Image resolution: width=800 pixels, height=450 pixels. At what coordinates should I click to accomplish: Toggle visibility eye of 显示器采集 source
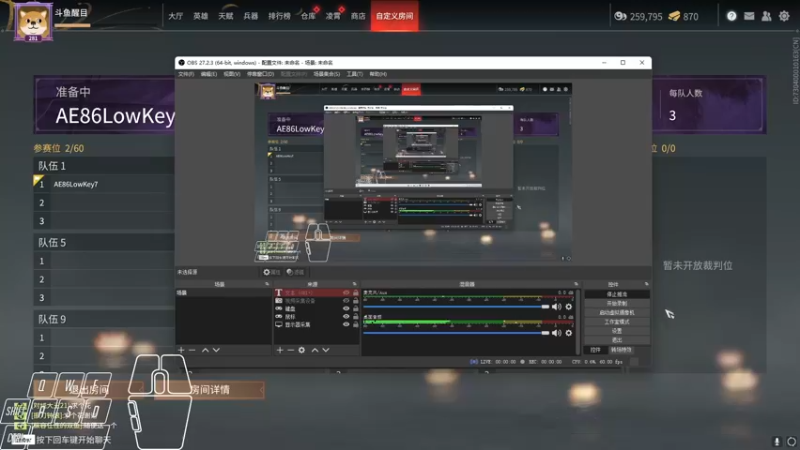click(x=346, y=324)
